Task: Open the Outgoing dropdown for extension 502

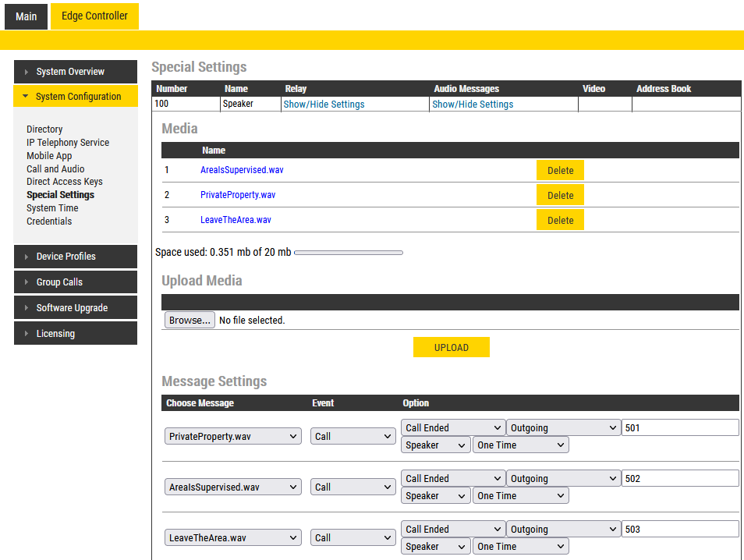Action: tap(563, 479)
